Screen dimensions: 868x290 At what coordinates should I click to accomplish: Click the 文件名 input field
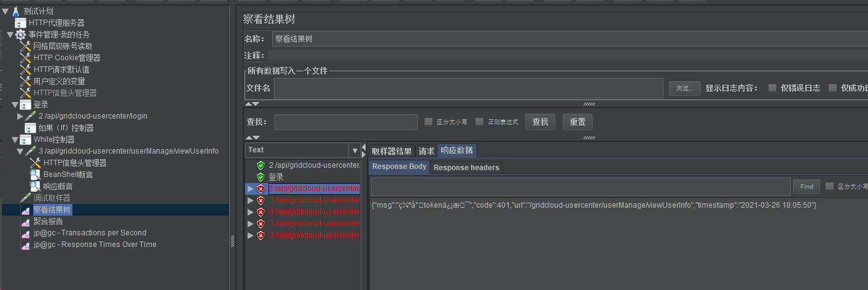(x=469, y=88)
